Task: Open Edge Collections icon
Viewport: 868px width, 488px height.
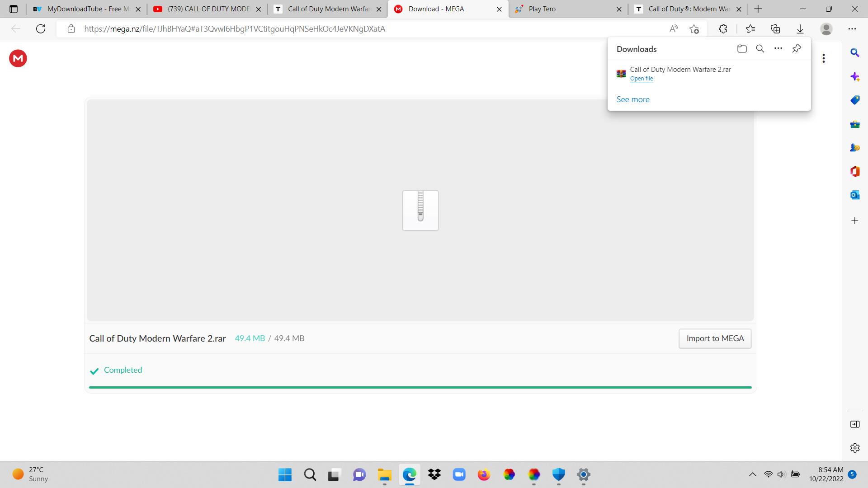Action: coord(775,29)
